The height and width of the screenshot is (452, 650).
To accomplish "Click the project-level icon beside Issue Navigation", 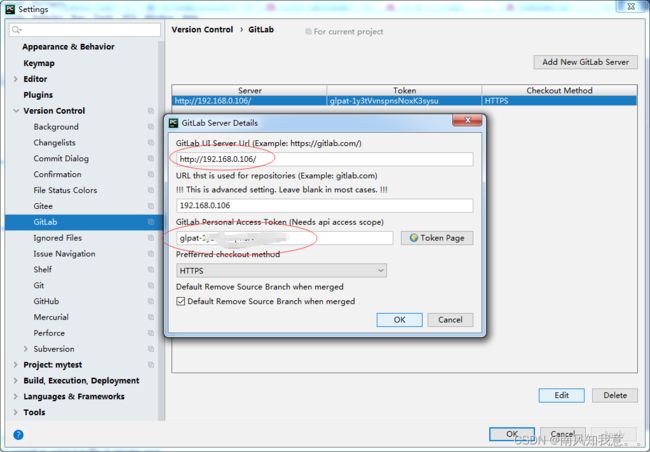I will point(151,253).
